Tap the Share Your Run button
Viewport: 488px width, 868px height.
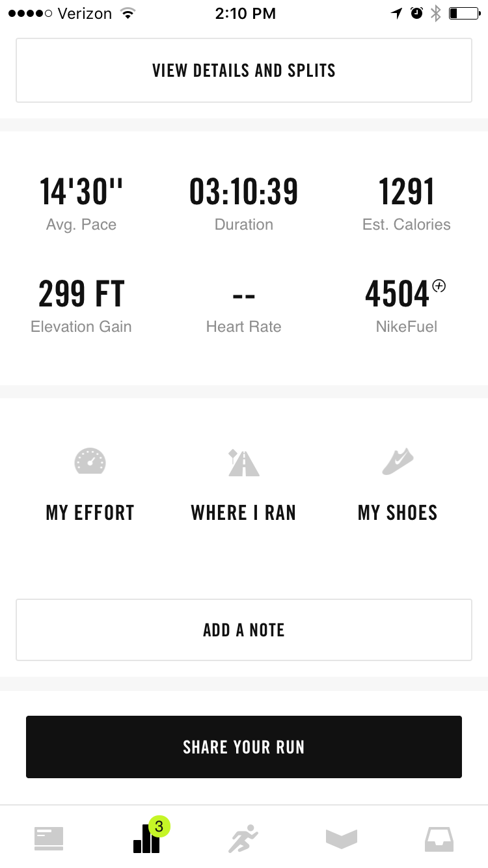(244, 747)
